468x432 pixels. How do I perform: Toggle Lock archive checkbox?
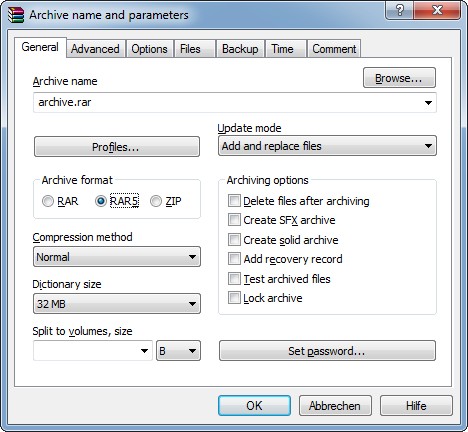[x=234, y=298]
